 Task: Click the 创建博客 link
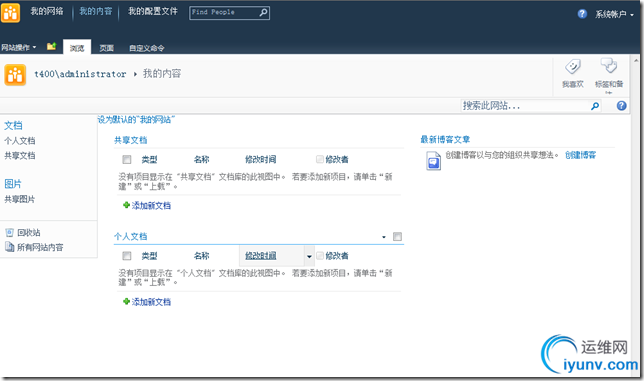pos(580,155)
